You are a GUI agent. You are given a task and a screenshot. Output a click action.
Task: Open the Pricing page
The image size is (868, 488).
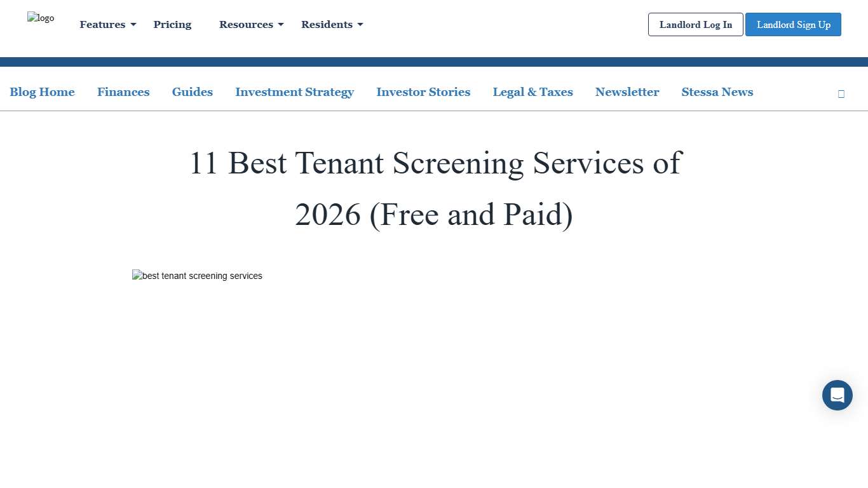172,24
